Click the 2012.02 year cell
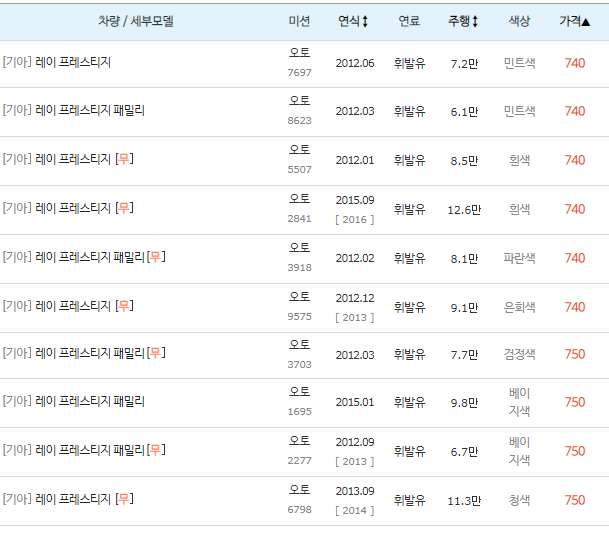 pyautogui.click(x=355, y=258)
